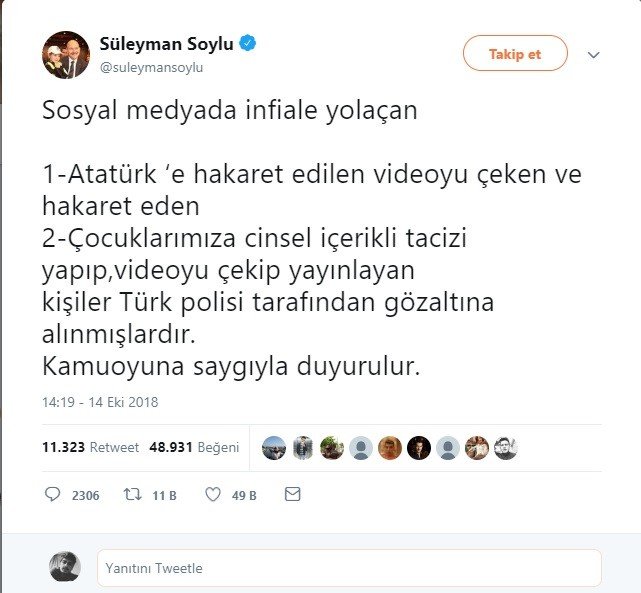Click the Yanıtını Tweetle reply field

pyautogui.click(x=349, y=568)
